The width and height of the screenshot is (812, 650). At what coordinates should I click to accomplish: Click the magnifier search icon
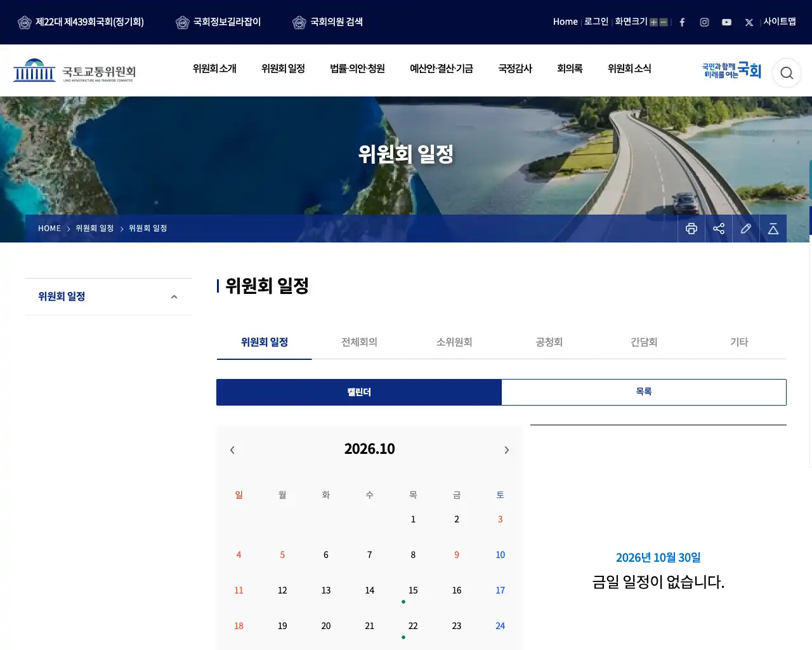(x=787, y=73)
